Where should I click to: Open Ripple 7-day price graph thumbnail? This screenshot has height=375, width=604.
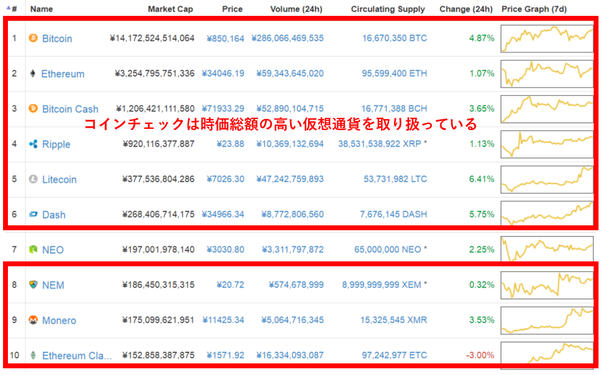[547, 144]
